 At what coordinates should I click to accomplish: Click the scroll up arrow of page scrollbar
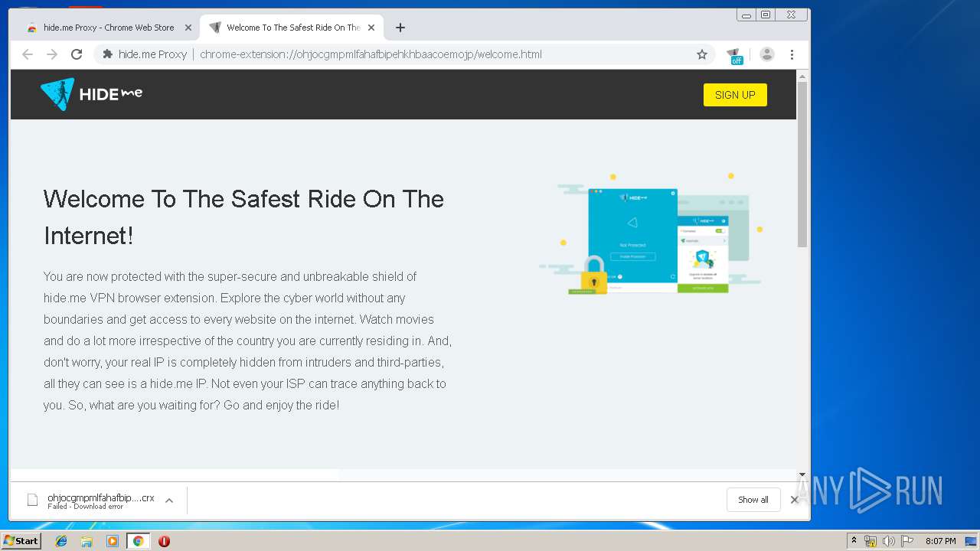[802, 76]
